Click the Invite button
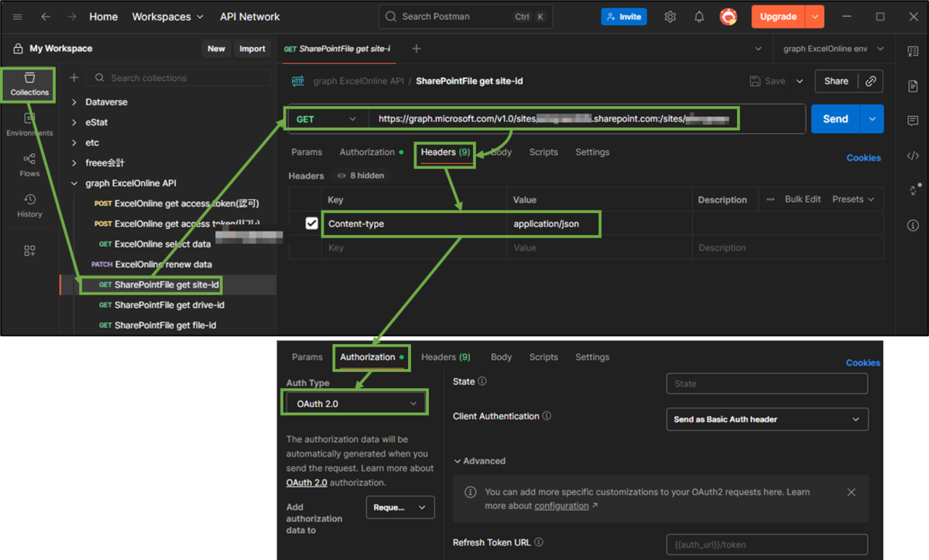The image size is (929, 560). 624,17
